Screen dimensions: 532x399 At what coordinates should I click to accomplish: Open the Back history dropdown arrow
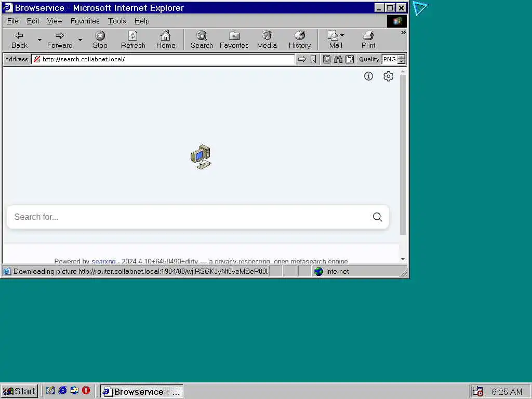coord(39,40)
